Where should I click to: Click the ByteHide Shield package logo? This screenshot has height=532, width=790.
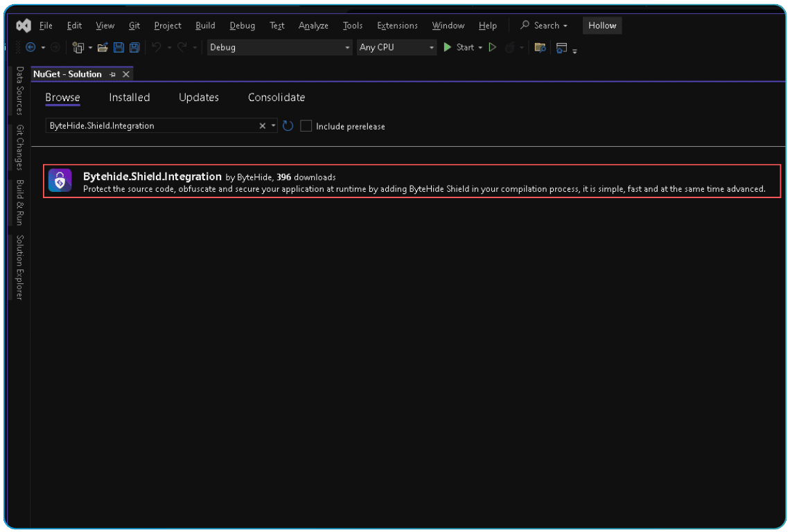click(60, 180)
